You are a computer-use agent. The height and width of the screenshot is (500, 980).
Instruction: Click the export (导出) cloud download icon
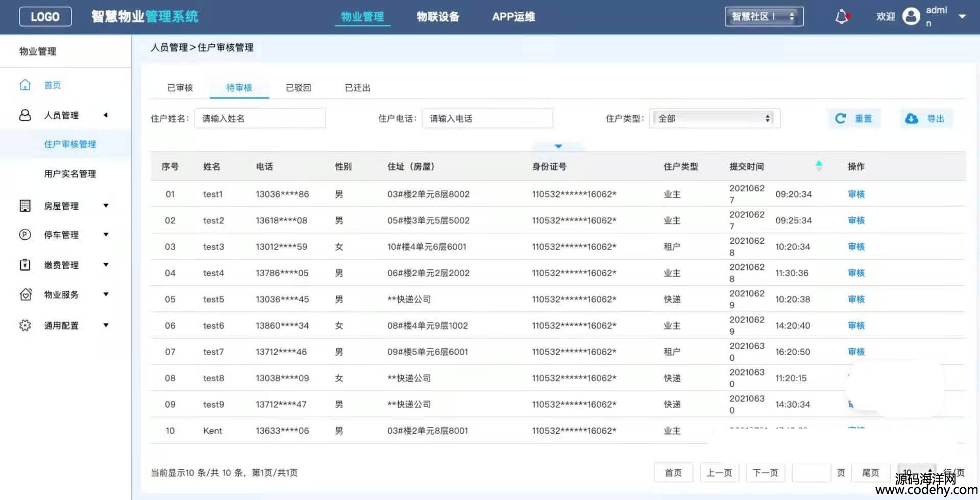(912, 118)
